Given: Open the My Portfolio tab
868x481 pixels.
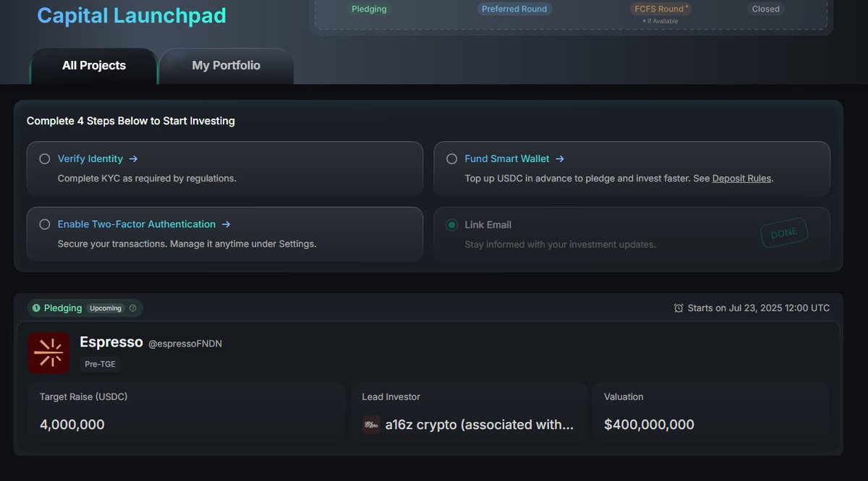Looking at the screenshot, I should 226,66.
